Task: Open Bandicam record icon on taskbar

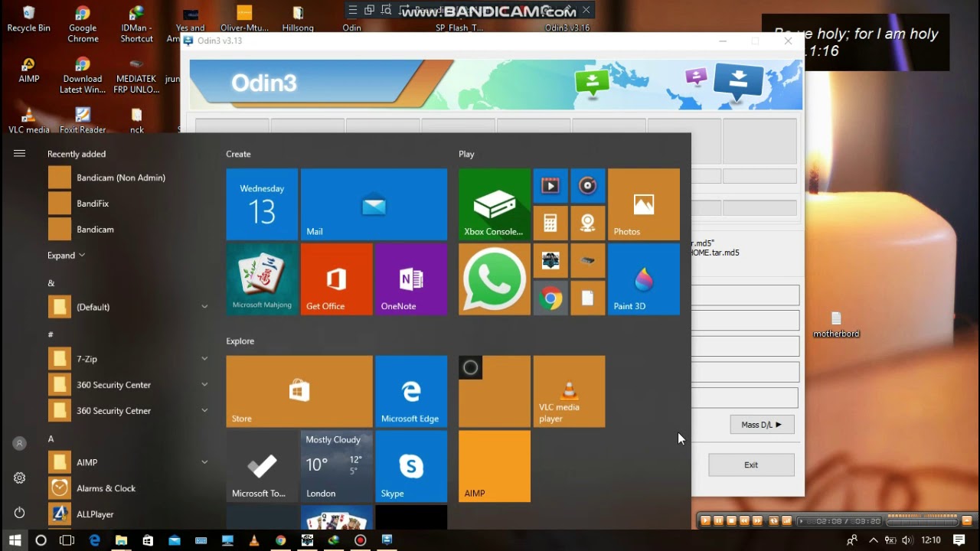Action: (361, 540)
